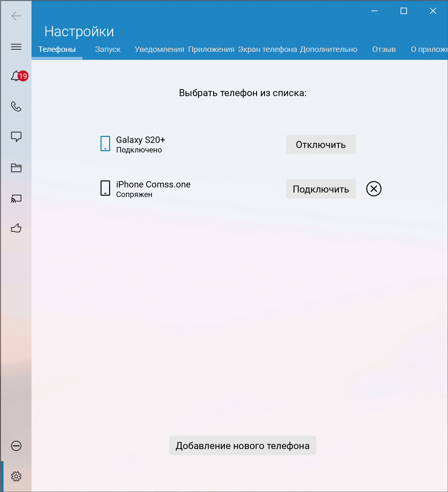Click the Подключить button for iPhone Comss.one
The width and height of the screenshot is (448, 492).
(321, 189)
